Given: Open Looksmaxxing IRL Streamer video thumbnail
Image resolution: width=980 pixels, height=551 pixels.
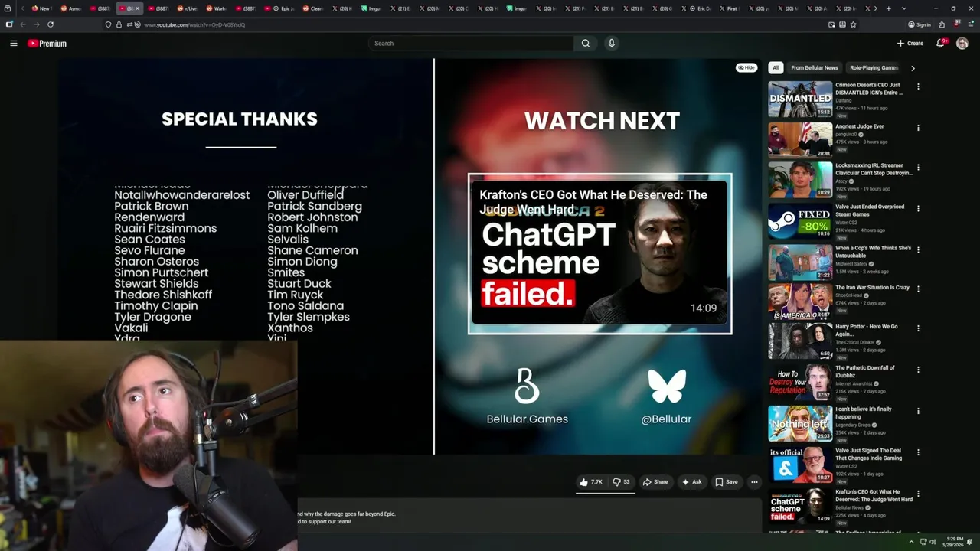Looking at the screenshot, I should click(x=800, y=180).
